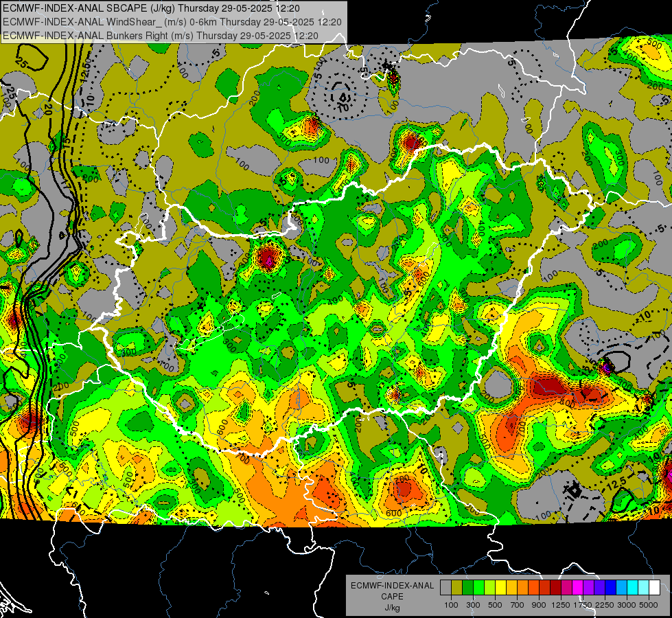Click the 700 value under the legend bar

(x=518, y=605)
